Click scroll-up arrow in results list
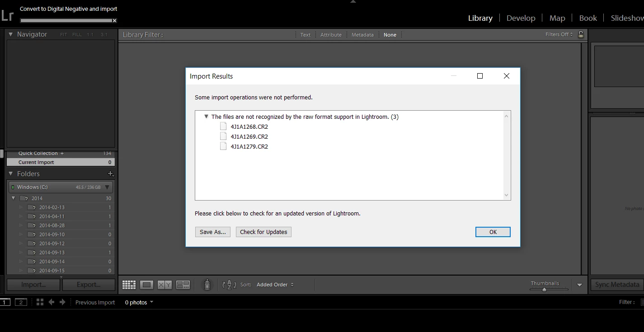 coord(507,116)
